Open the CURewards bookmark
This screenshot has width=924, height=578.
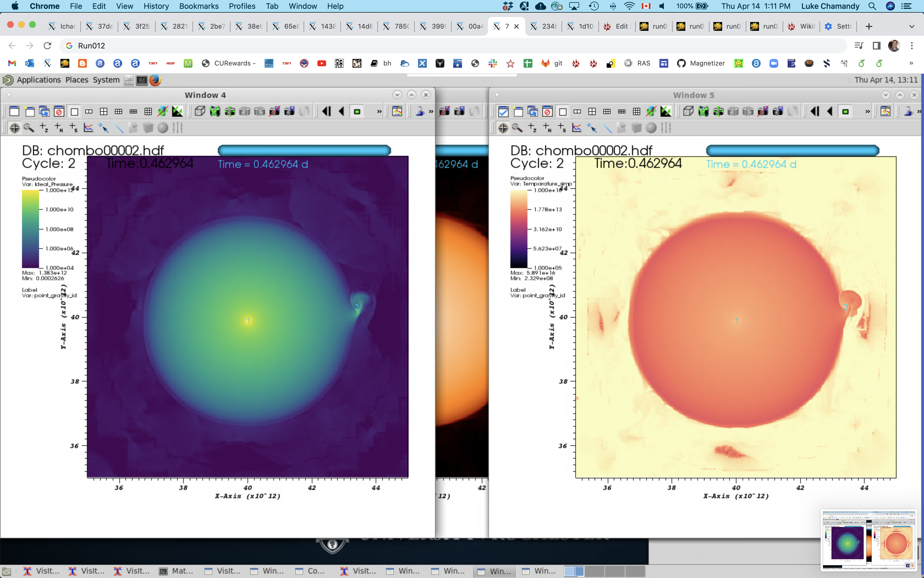[229, 63]
